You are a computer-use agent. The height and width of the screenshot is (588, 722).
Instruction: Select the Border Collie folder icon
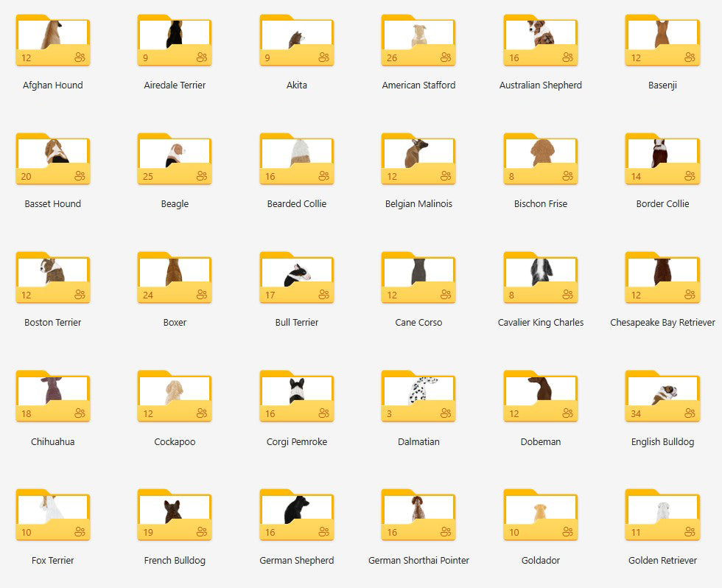click(x=662, y=160)
